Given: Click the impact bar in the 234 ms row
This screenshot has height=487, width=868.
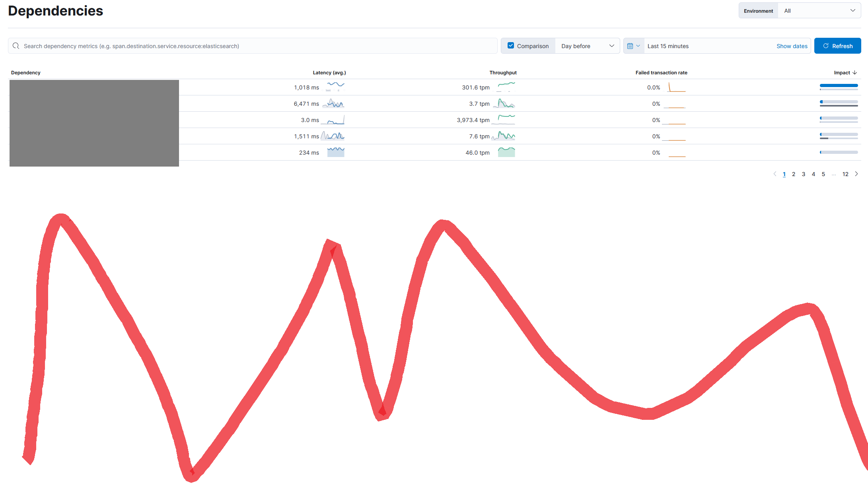Looking at the screenshot, I should tap(839, 152).
